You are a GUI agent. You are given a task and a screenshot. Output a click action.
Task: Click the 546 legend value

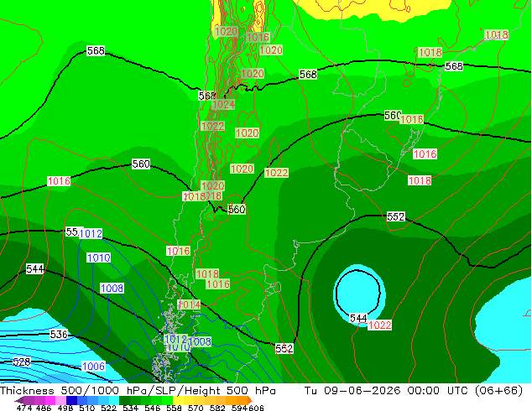pos(153,408)
